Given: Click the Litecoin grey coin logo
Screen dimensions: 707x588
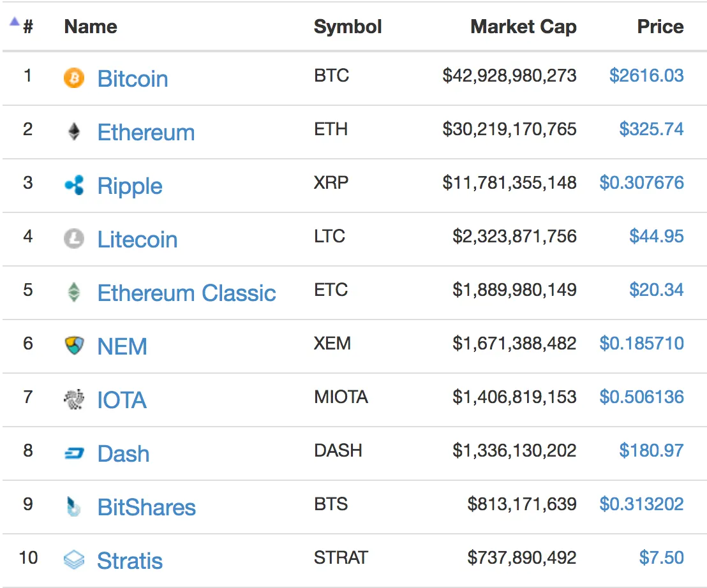Looking at the screenshot, I should pos(74,239).
